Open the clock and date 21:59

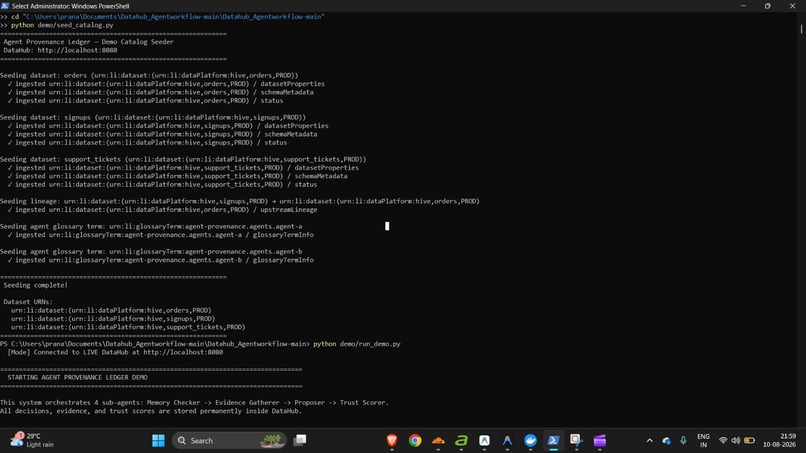click(x=779, y=440)
